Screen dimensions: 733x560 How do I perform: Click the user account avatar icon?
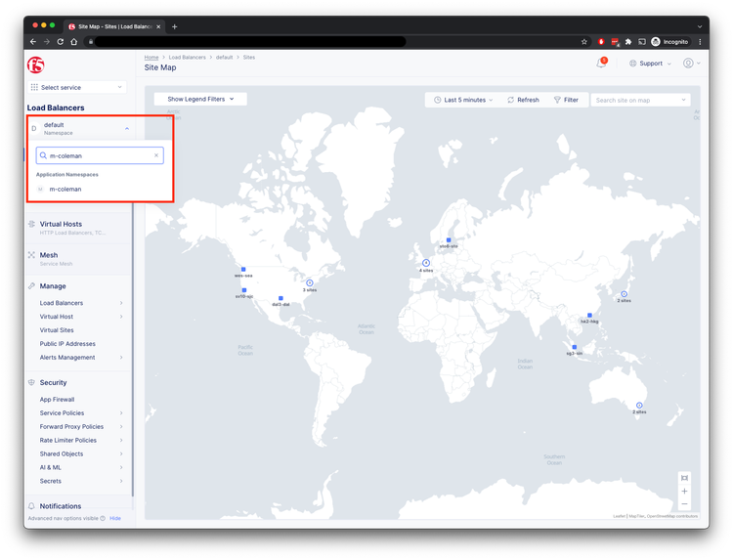(689, 64)
